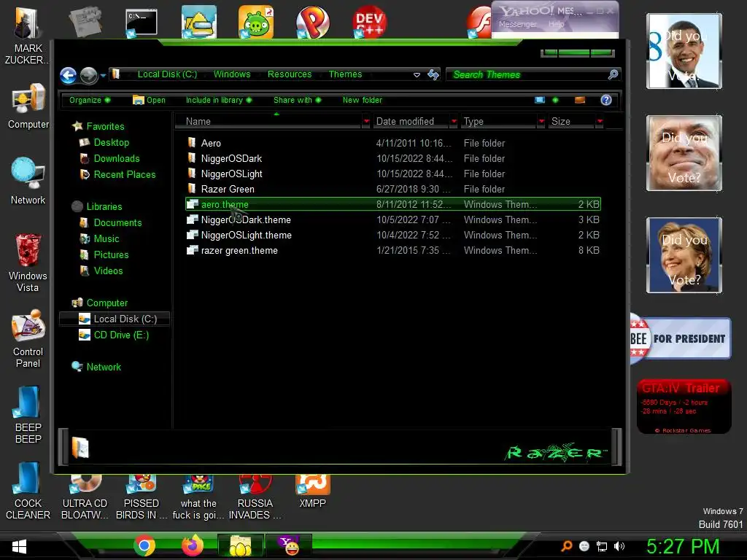Select the Razer Green folder
This screenshot has width=747, height=560.
[x=393, y=189]
